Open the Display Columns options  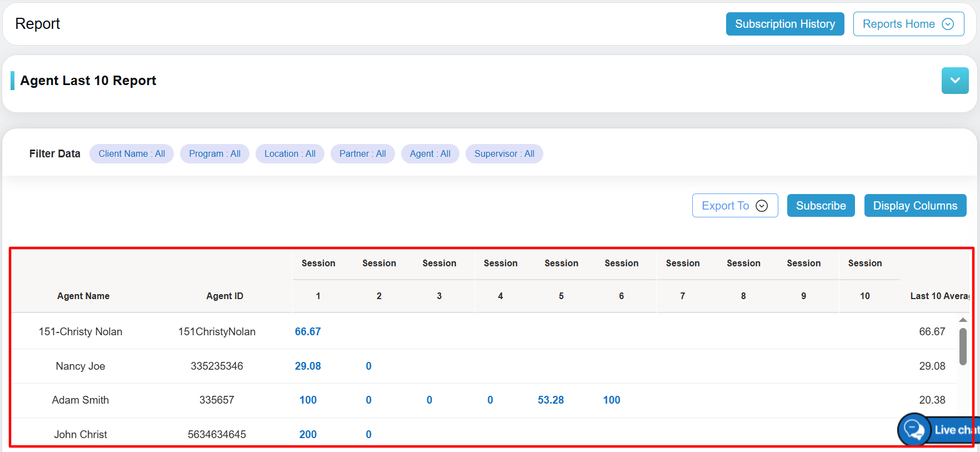pyautogui.click(x=914, y=206)
